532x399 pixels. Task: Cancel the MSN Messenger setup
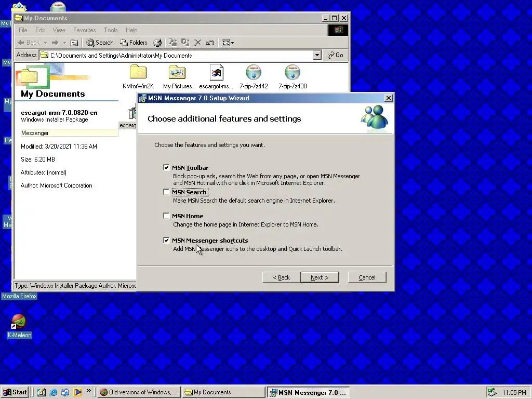click(x=367, y=277)
